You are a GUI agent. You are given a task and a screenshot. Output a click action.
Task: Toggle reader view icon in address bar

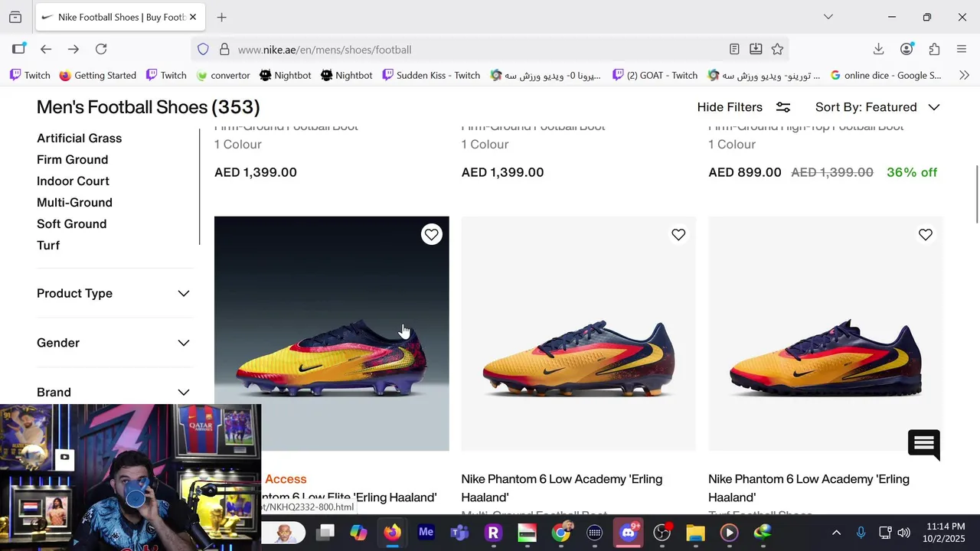(734, 49)
